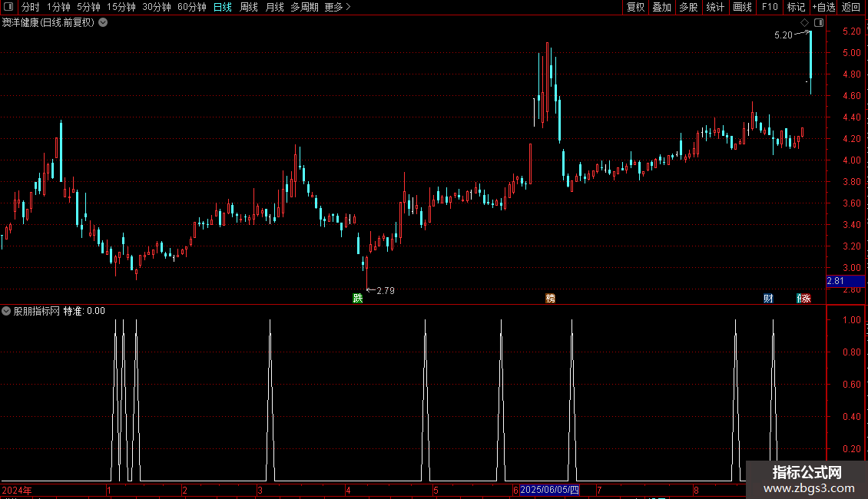Open the 多股 multi-stock view

click(688, 7)
